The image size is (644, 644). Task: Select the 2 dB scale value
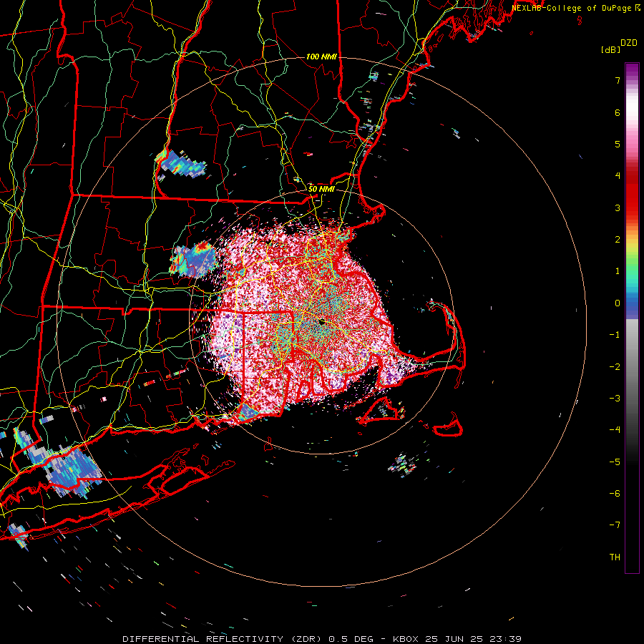[618, 240]
